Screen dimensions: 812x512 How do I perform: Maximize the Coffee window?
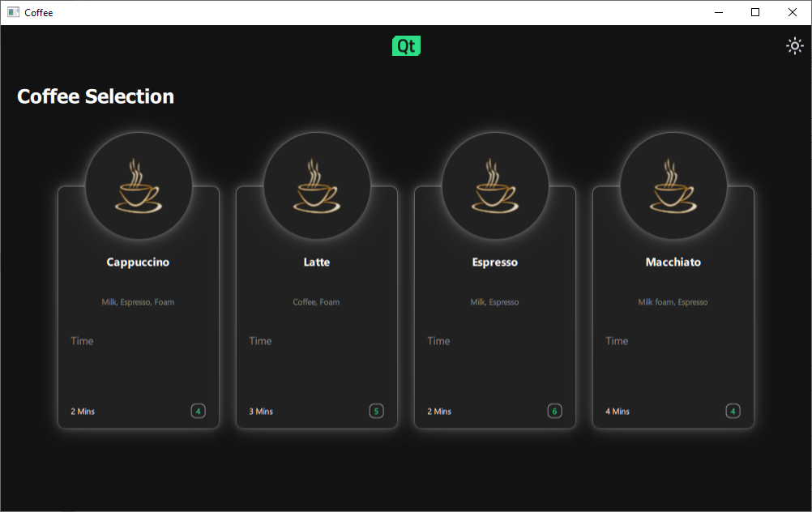755,12
